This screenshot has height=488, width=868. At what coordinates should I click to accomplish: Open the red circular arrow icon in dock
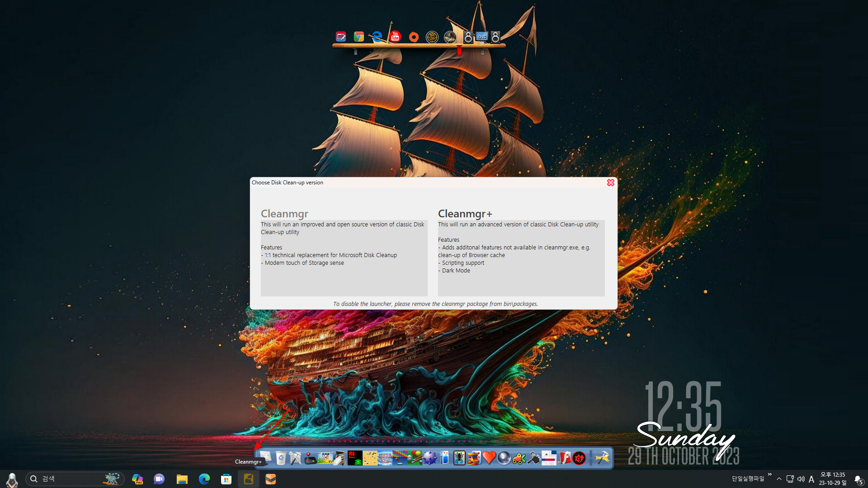tap(579, 458)
